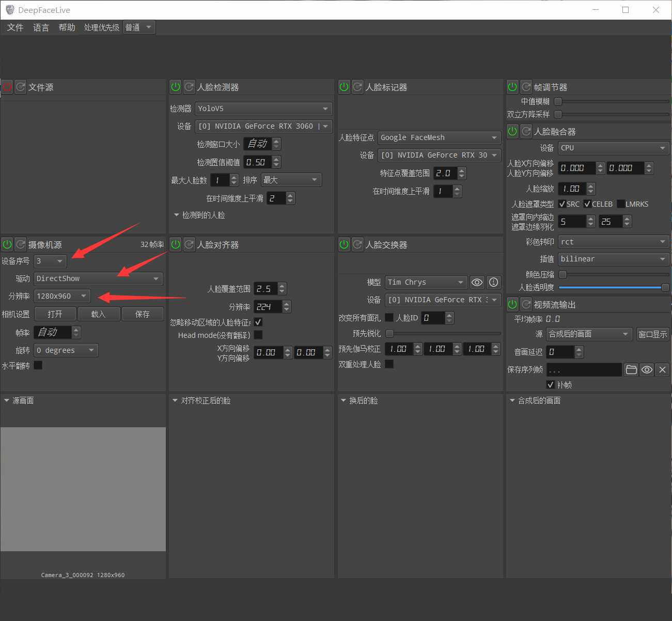The image size is (672, 621).
Task: Enable Head mode checkbox
Action: (258, 335)
